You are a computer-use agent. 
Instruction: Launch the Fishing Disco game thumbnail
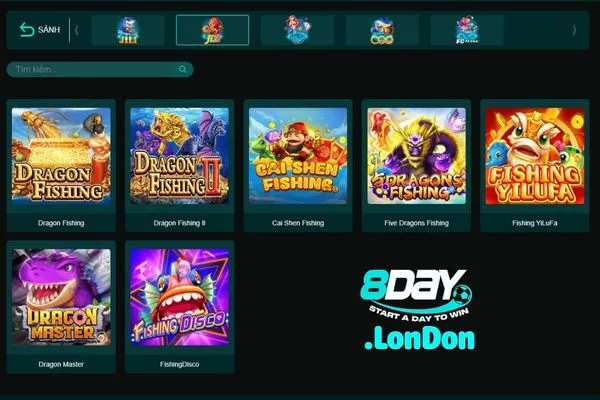coord(179,297)
